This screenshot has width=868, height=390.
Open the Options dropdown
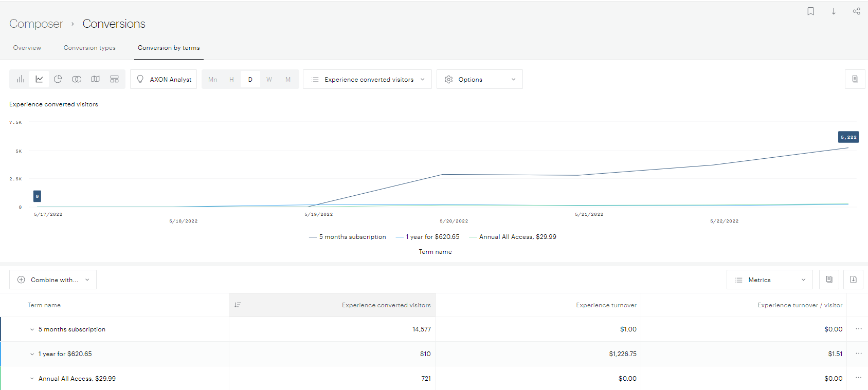(x=479, y=80)
